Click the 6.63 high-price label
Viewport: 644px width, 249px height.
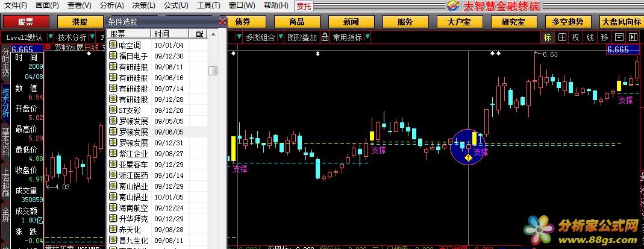(550, 54)
